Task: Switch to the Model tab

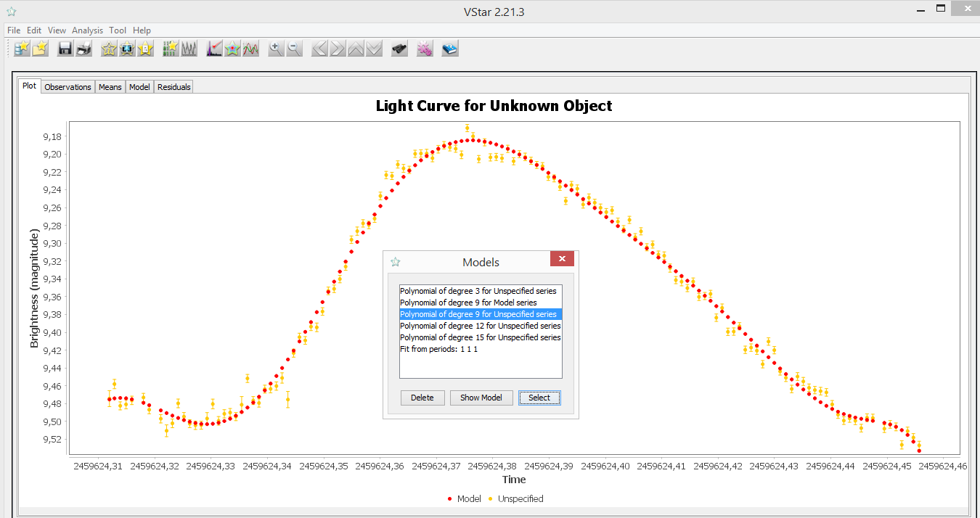Action: [x=139, y=87]
